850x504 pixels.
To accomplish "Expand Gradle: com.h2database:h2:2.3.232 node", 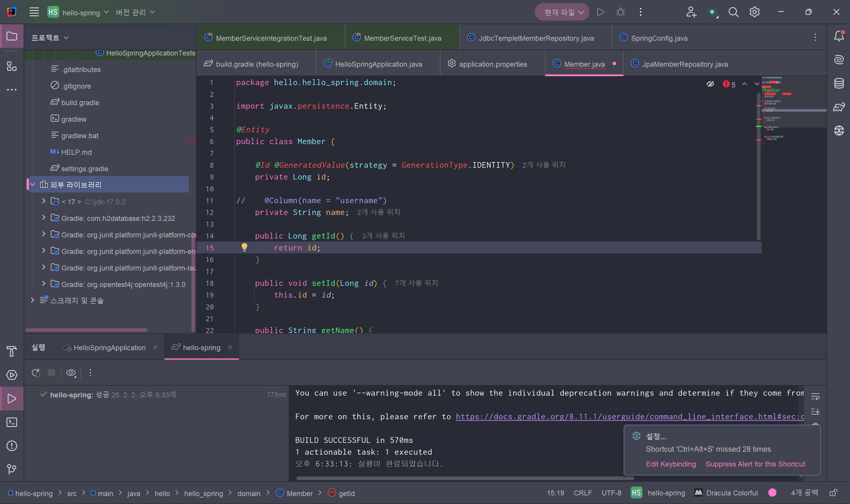I will [x=43, y=218].
